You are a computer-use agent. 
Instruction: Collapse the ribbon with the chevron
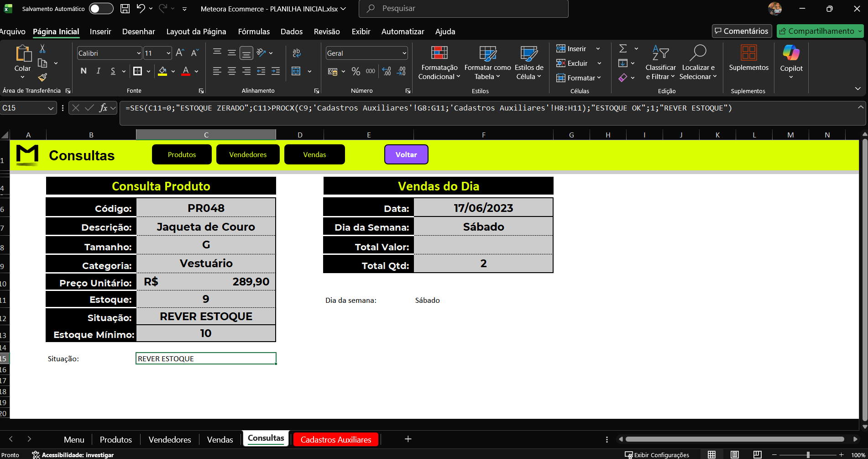[x=858, y=89]
